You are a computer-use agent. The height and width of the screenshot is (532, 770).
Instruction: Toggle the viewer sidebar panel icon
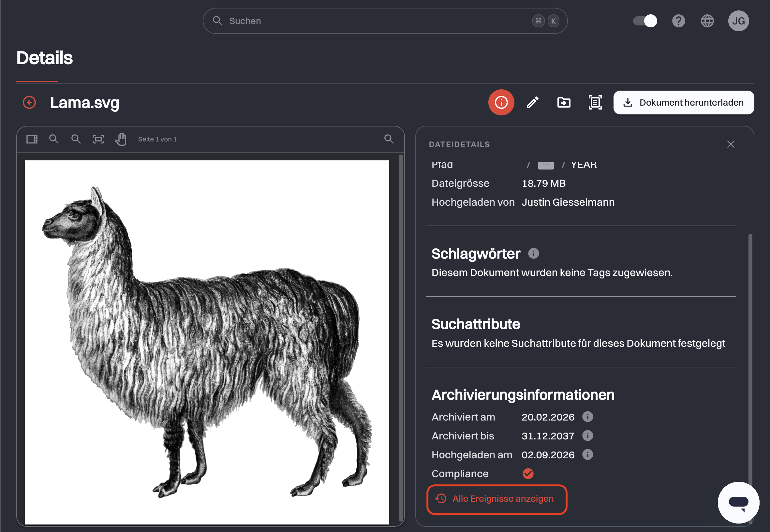32,139
